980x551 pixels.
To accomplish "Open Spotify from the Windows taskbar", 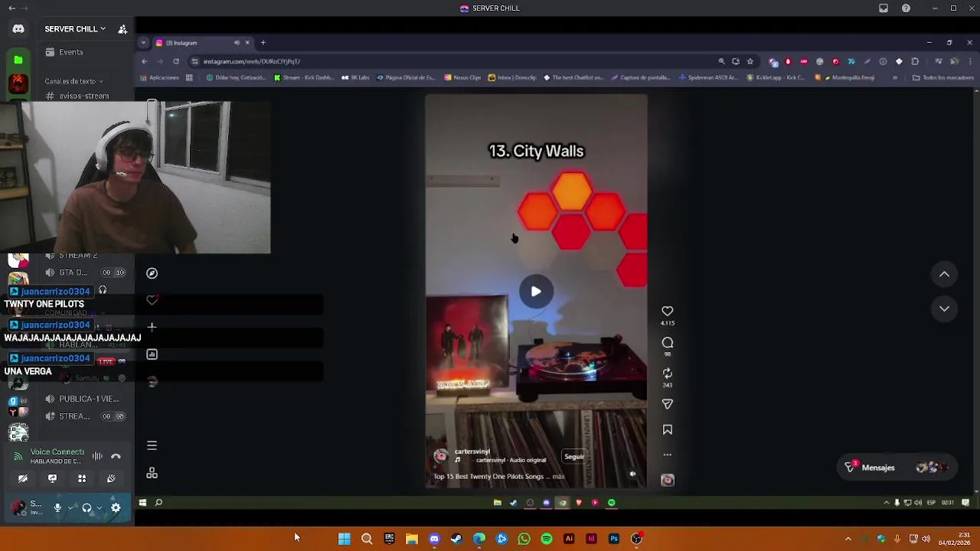I will [546, 539].
